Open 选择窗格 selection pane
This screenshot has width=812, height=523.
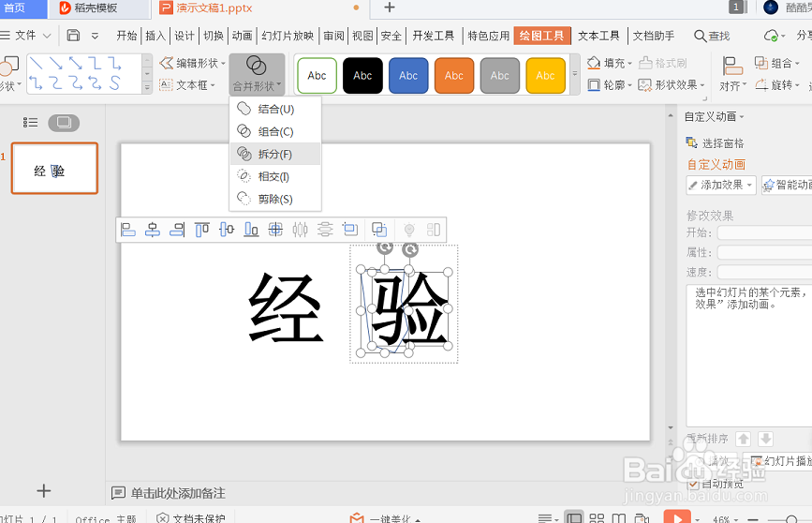(716, 143)
